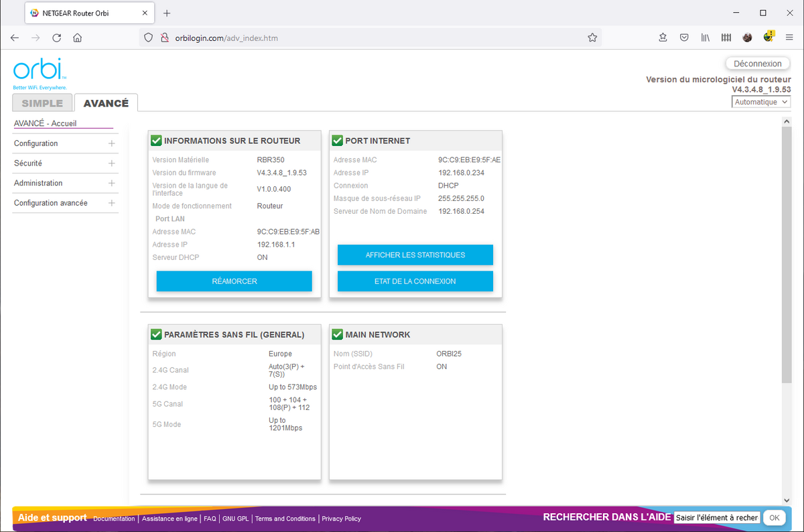Screen dimensions: 804x532
Task: Go back to the previous page
Action: (x=15, y=38)
